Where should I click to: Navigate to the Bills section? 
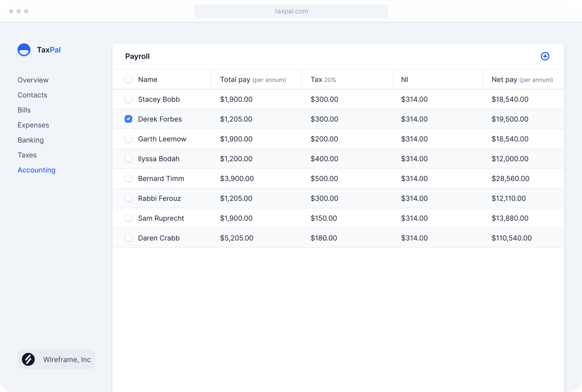click(24, 110)
